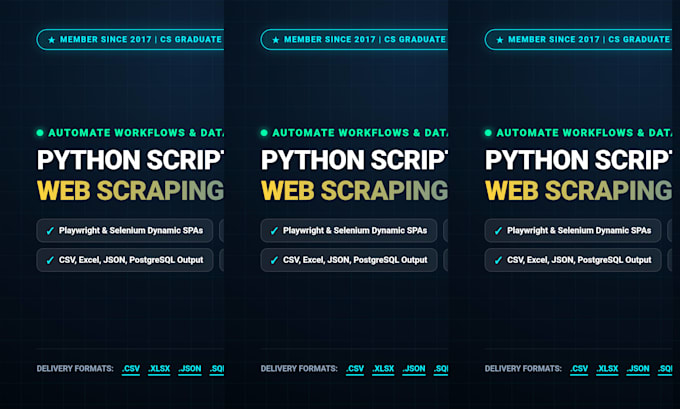The width and height of the screenshot is (680, 409).
Task: Click the star icon in the left panel badge
Action: pos(52,40)
